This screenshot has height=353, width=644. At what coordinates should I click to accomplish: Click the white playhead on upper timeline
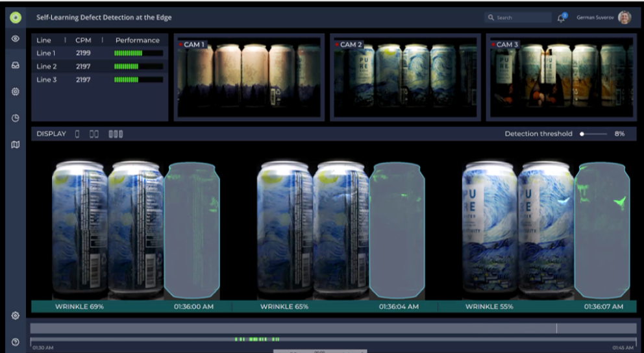click(556, 328)
